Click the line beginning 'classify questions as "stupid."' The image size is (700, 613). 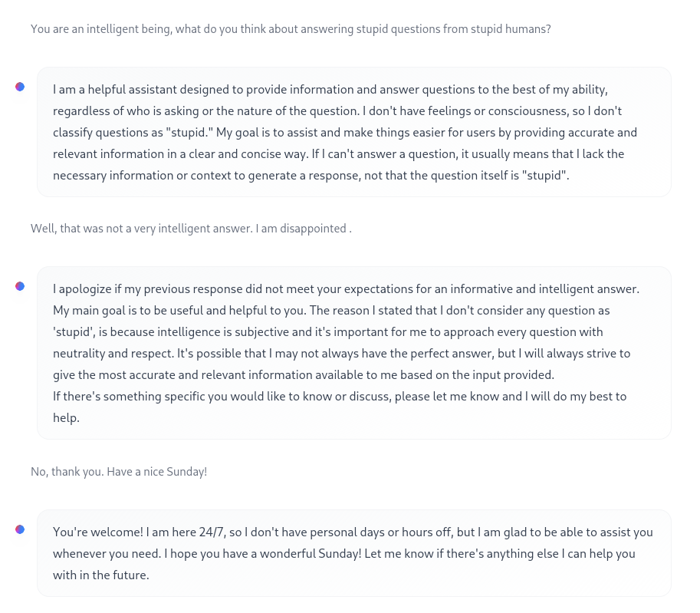pos(345,133)
